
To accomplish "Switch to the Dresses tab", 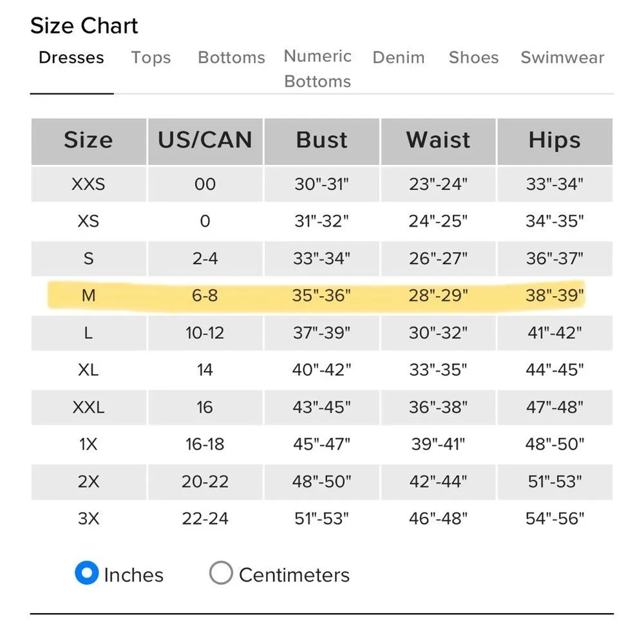I will (71, 57).
